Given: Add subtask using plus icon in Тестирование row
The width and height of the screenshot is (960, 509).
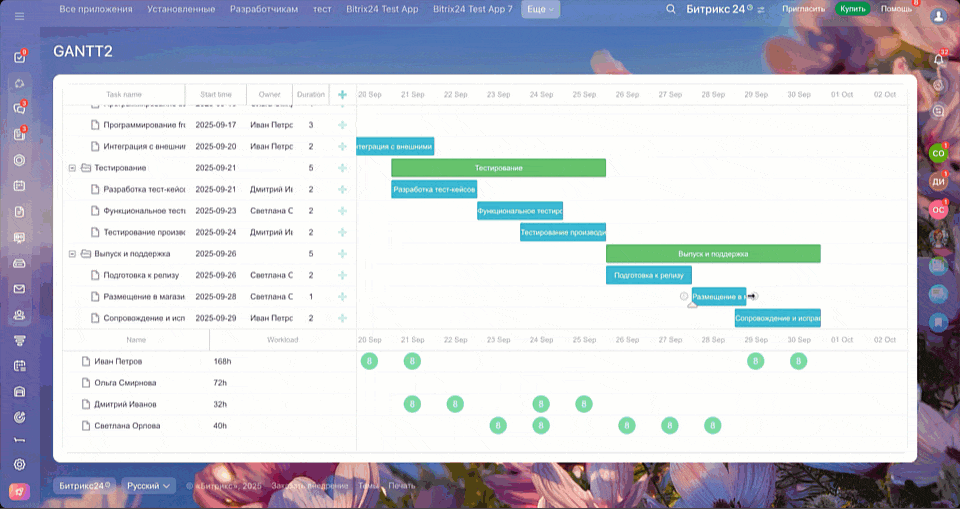Looking at the screenshot, I should pos(342,168).
